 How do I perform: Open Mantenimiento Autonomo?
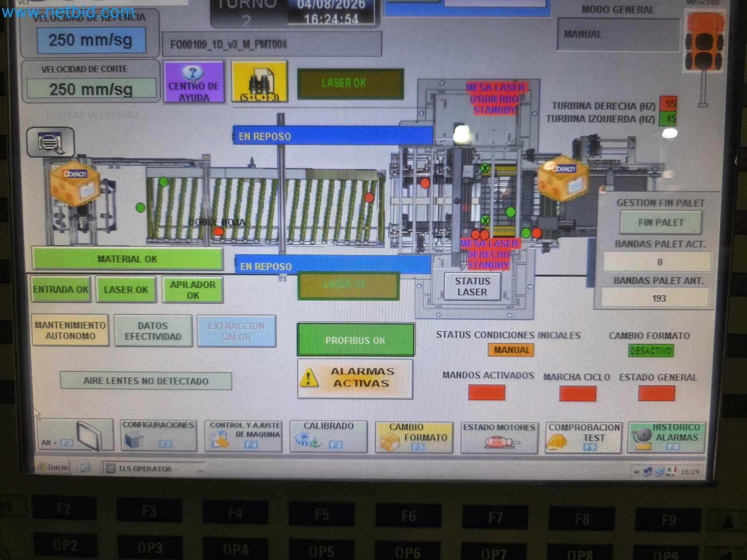click(x=70, y=330)
